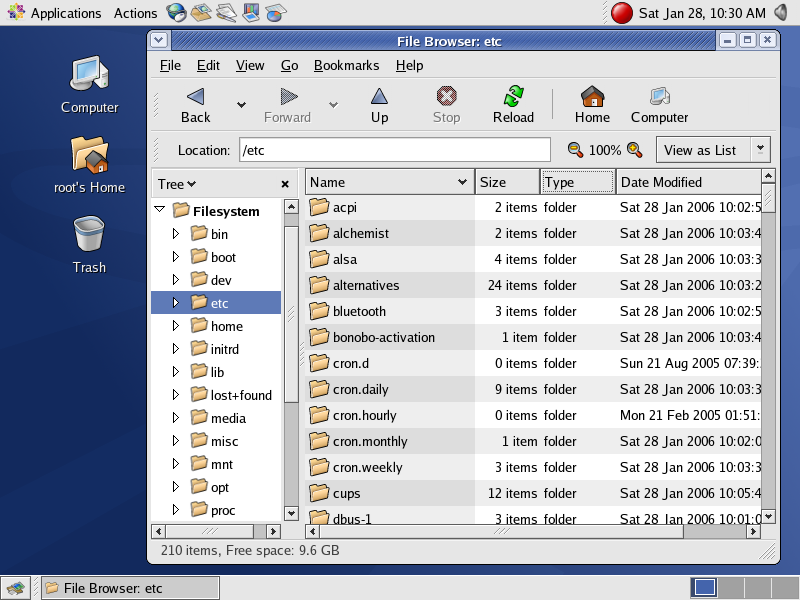Image resolution: width=800 pixels, height=600 pixels.
Task: Open the Back history dropdown arrow
Action: (x=241, y=104)
